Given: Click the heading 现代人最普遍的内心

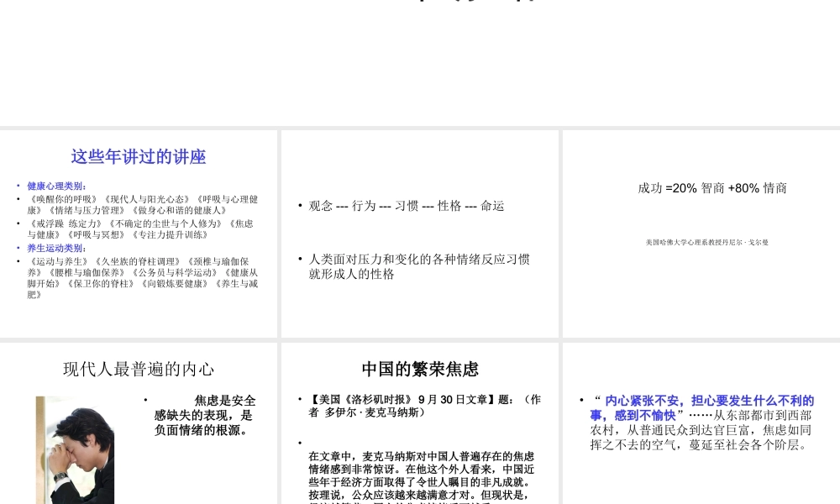Looking at the screenshot, I should [x=138, y=370].
